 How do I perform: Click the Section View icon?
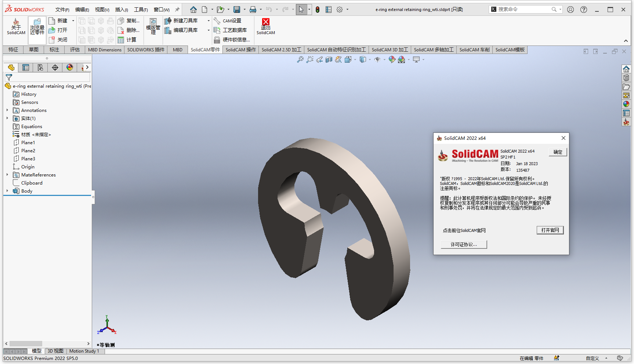point(329,59)
